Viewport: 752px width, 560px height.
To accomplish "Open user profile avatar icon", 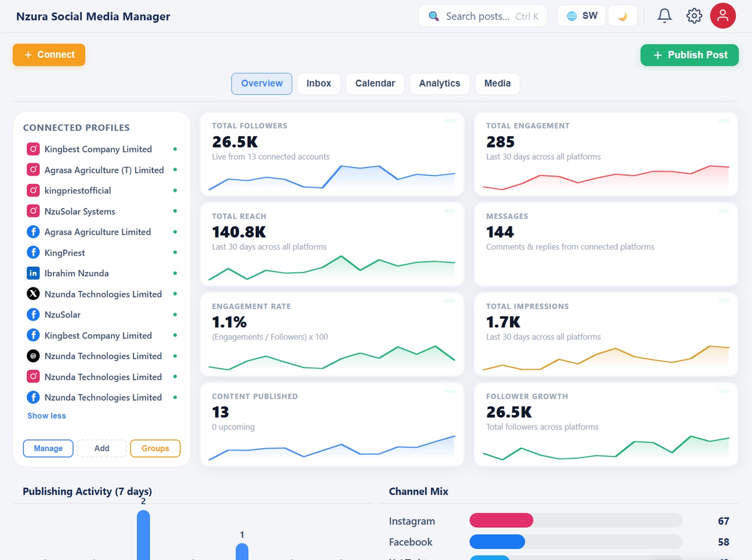I will [723, 16].
